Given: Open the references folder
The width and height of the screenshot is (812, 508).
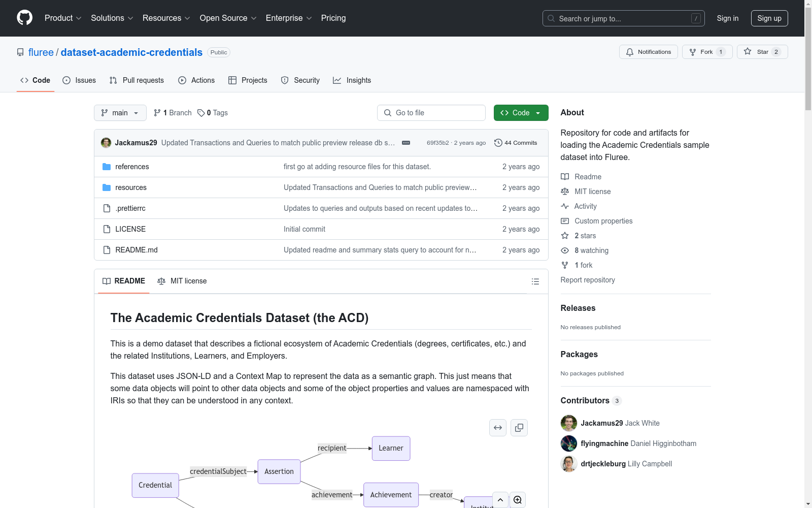Looking at the screenshot, I should pos(132,167).
